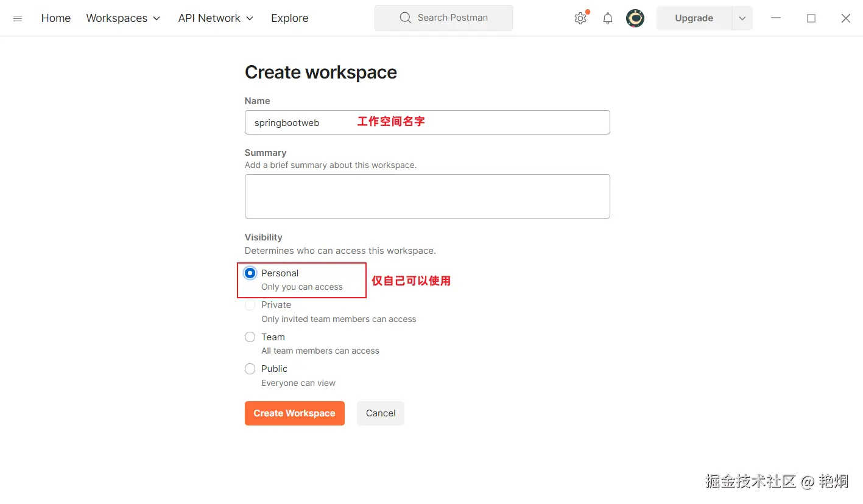Click the 'Name' field label

pos(258,101)
